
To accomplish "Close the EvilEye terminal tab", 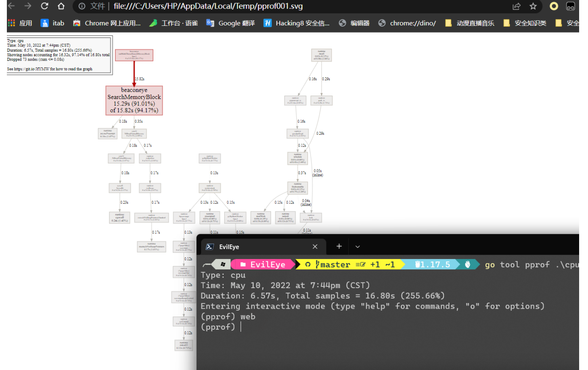I will tap(315, 247).
